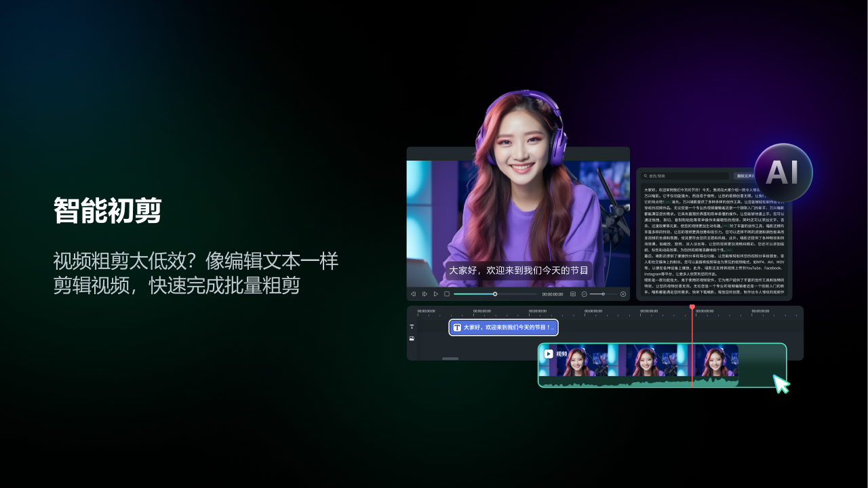Focus the 查找/替换 search field

click(685, 176)
